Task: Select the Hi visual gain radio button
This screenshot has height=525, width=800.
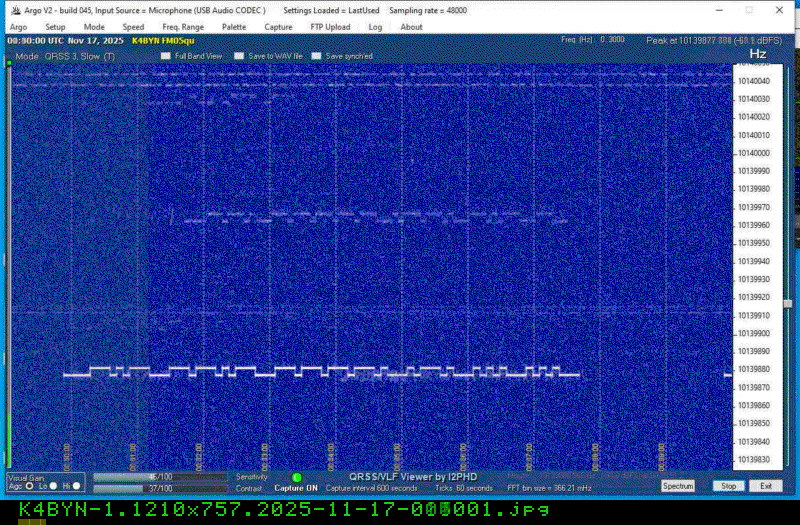Action: pyautogui.click(x=76, y=486)
